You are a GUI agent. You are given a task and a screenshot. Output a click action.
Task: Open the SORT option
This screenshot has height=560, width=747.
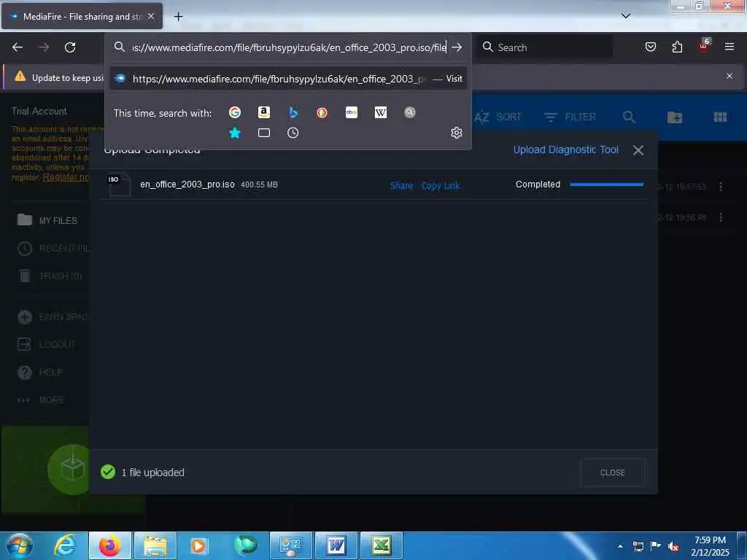498,117
